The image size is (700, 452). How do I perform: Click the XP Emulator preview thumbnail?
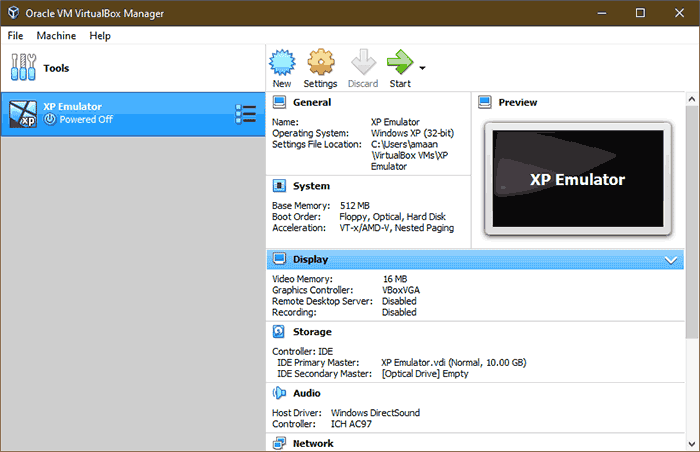click(578, 179)
